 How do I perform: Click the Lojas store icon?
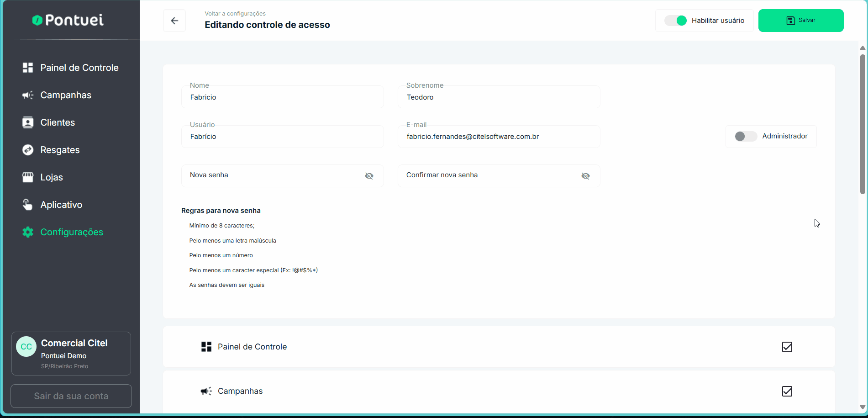[x=28, y=177]
